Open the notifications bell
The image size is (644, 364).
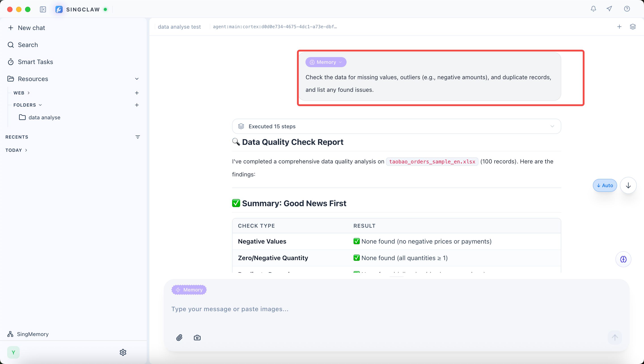tap(593, 9)
